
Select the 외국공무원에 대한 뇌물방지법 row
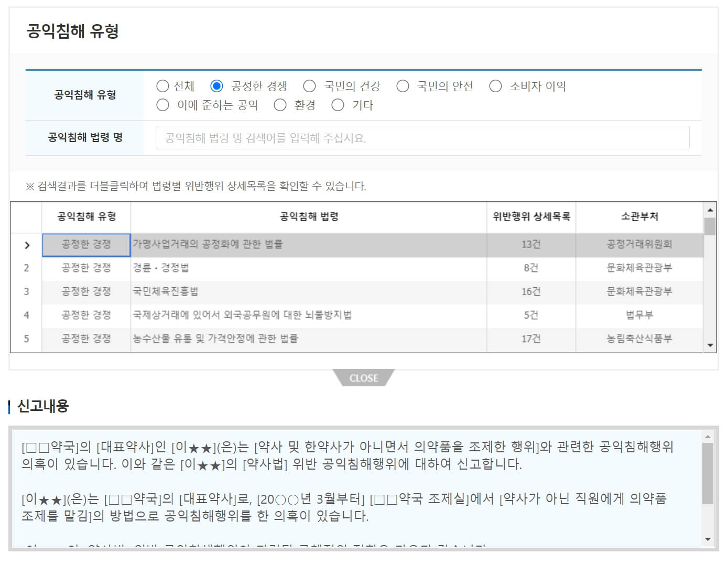coord(309,315)
